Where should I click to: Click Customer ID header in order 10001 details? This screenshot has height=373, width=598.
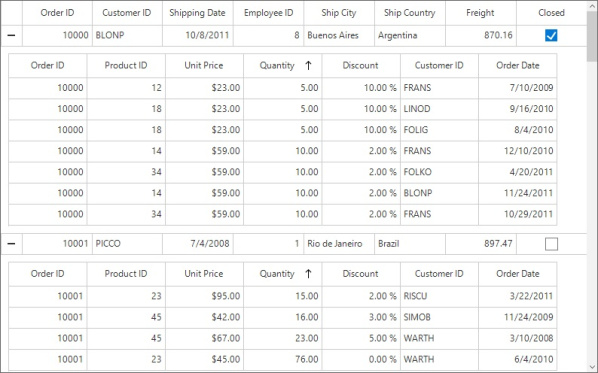(439, 274)
